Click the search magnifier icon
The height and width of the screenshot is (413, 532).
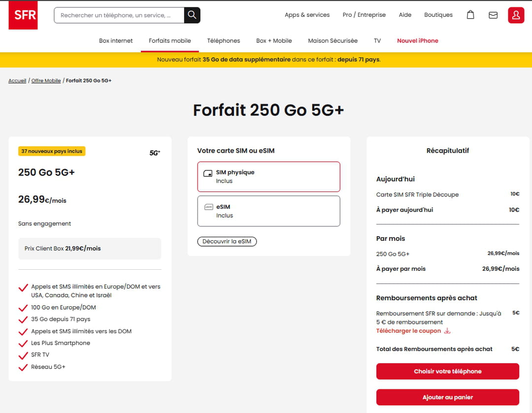click(192, 15)
